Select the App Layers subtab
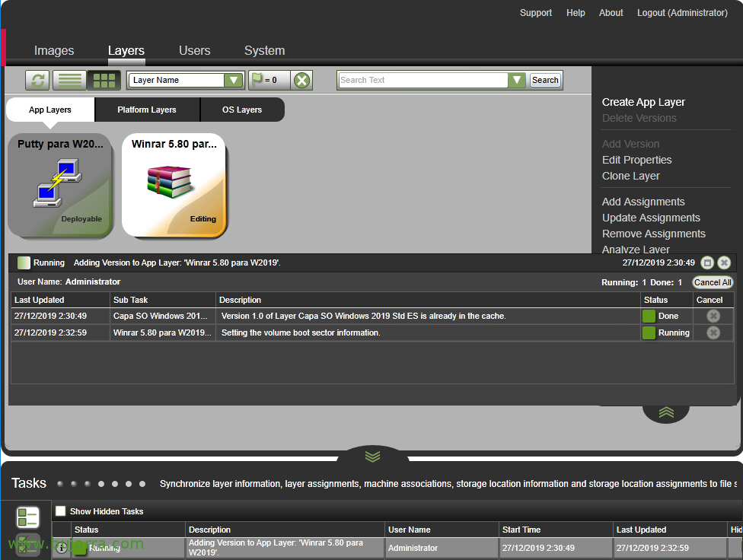This screenshot has width=743, height=560. [50, 110]
